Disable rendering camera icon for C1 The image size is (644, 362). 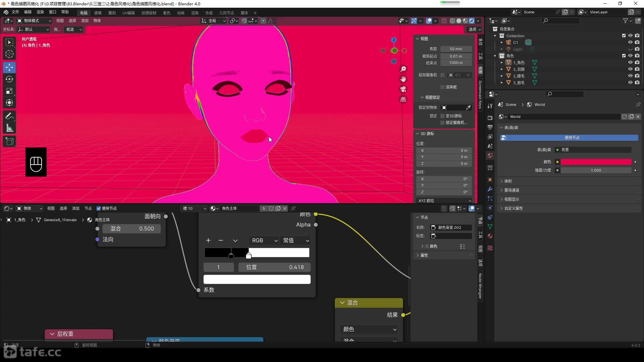[x=637, y=42]
